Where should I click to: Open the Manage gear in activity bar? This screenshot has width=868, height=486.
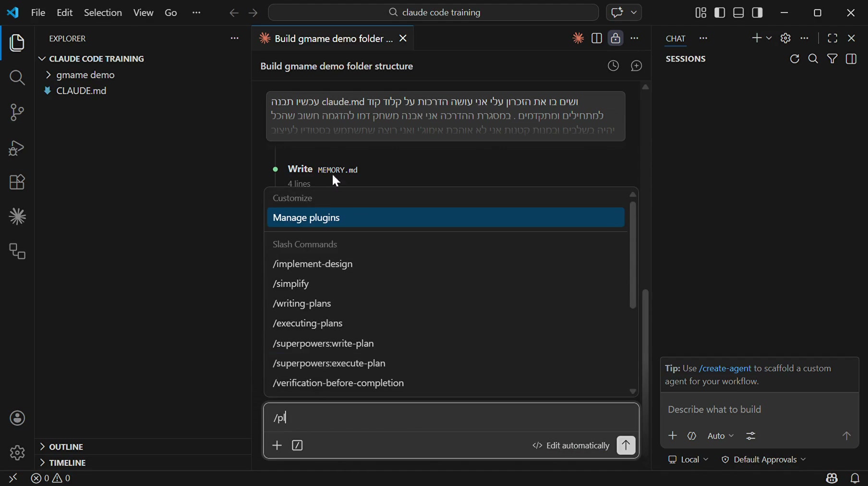pyautogui.click(x=17, y=452)
